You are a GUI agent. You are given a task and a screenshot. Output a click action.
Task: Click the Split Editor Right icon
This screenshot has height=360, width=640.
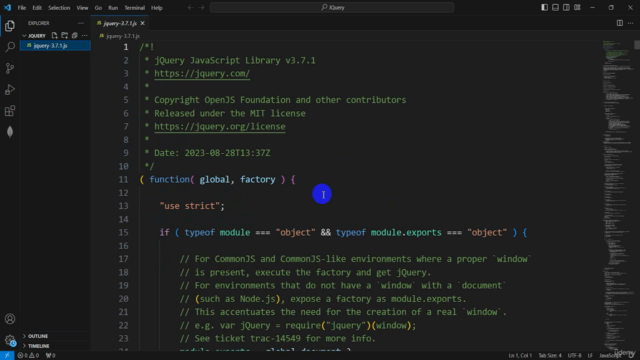coord(620,23)
